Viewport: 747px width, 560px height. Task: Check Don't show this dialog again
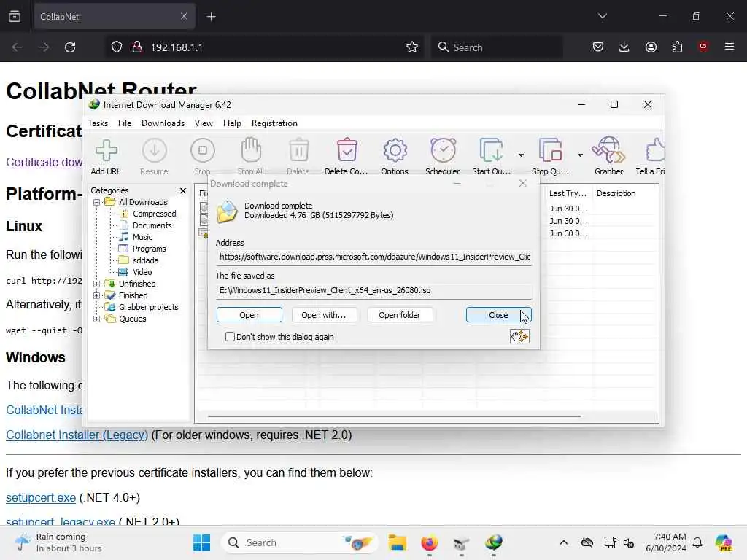[230, 337]
